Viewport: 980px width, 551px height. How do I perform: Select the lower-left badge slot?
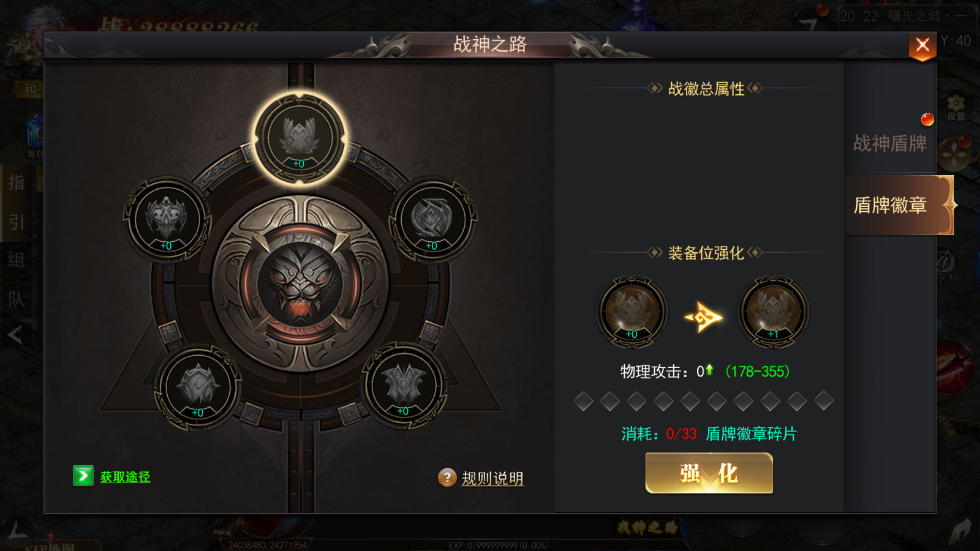tap(198, 386)
